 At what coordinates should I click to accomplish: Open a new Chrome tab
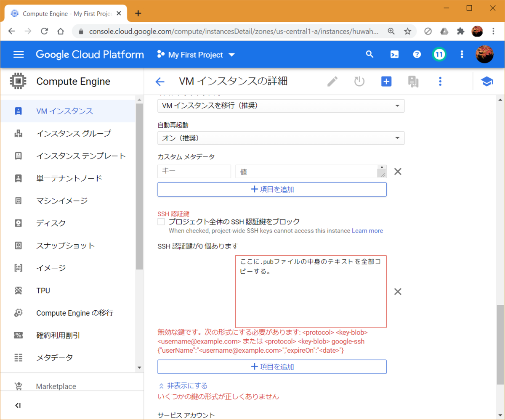pos(138,13)
